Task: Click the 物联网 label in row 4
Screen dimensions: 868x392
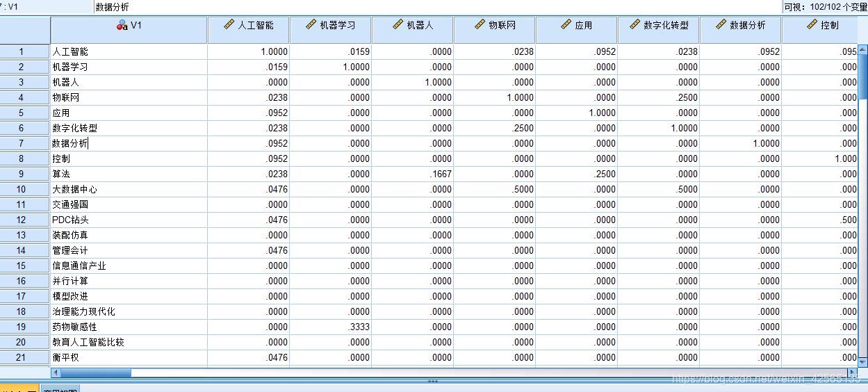Action: pos(66,97)
